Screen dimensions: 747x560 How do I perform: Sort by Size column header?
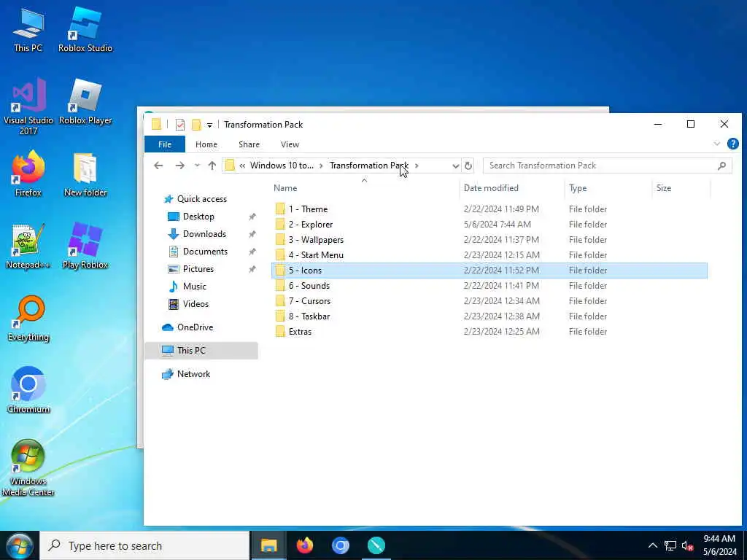664,188
